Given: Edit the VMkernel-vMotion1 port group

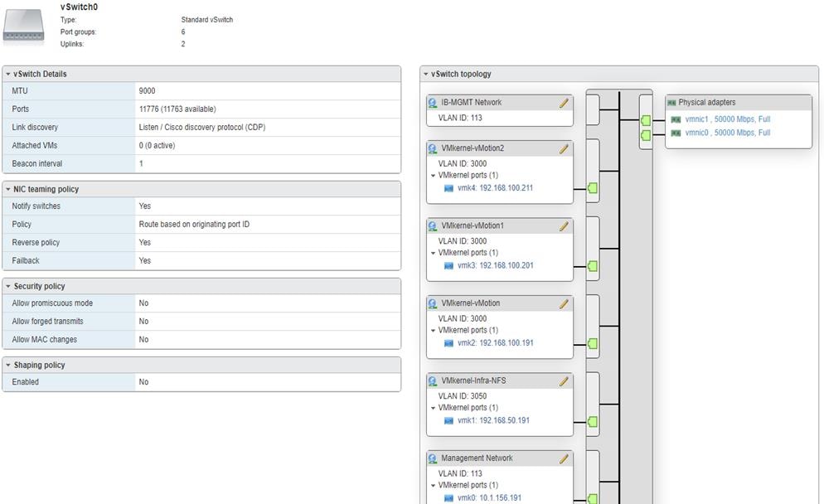Looking at the screenshot, I should (564, 225).
